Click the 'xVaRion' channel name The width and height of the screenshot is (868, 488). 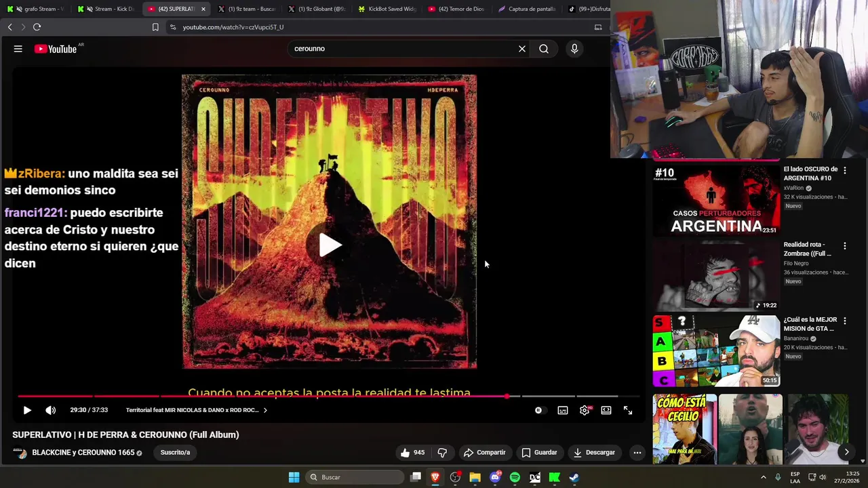coord(793,188)
